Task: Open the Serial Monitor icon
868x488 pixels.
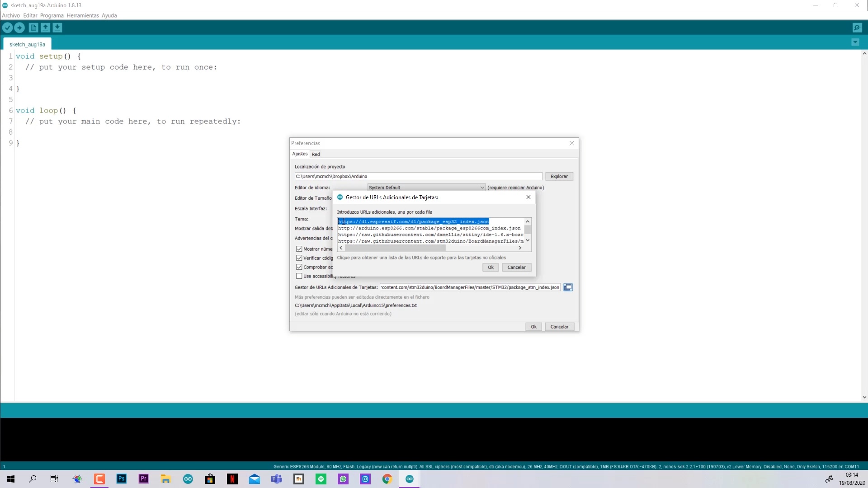Action: click(857, 28)
